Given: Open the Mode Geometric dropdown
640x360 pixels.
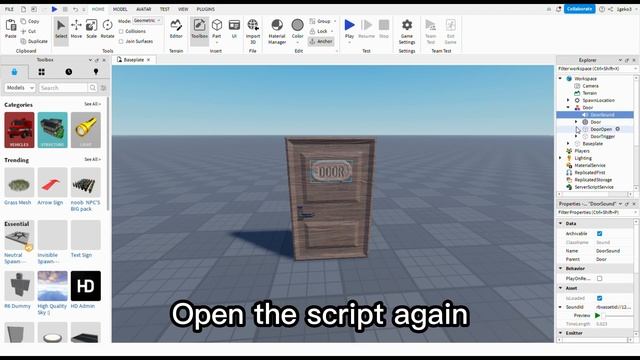Looking at the screenshot, I should pos(147,20).
